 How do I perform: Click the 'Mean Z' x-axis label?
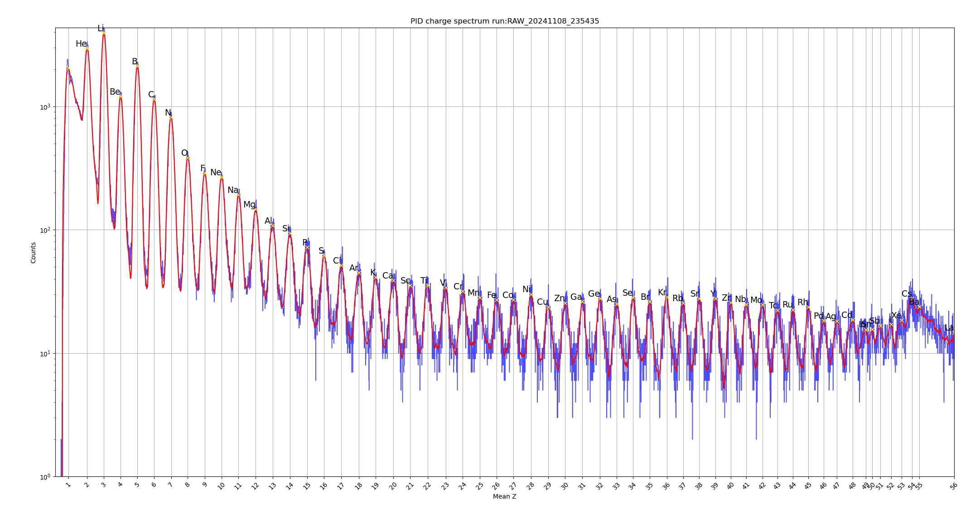(x=504, y=497)
